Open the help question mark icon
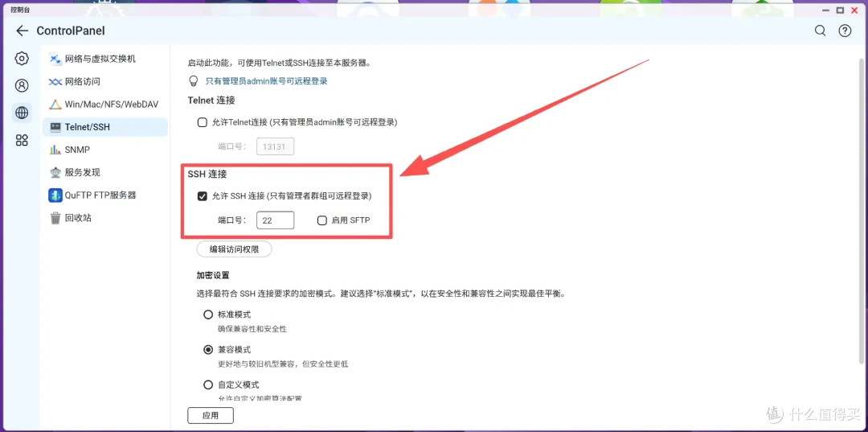The width and height of the screenshot is (868, 432). tap(845, 31)
